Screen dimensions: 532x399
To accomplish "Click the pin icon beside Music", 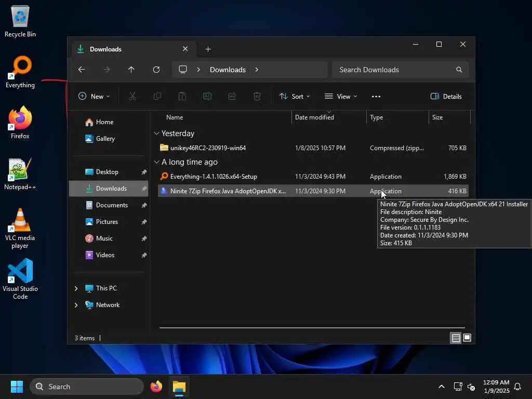I will pos(144,238).
